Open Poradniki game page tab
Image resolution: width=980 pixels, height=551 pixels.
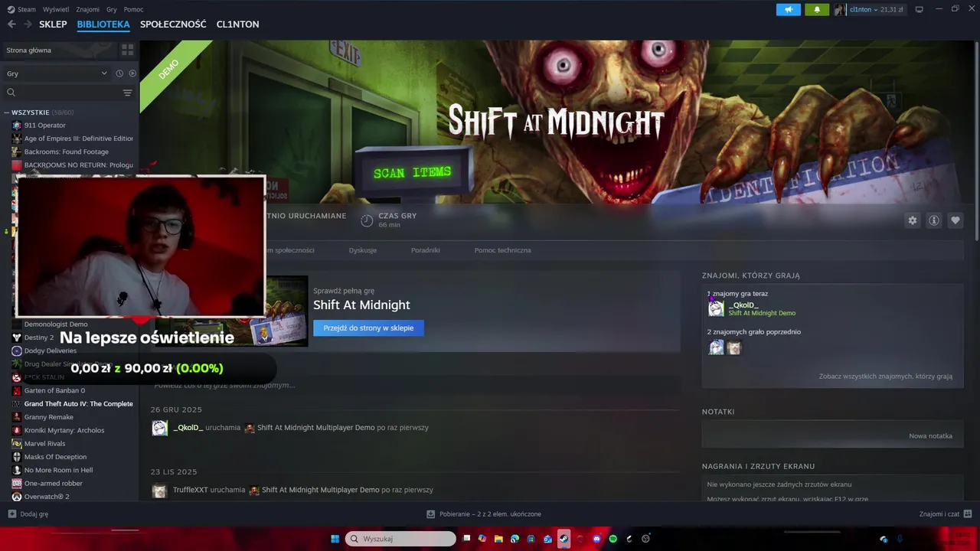pos(425,250)
